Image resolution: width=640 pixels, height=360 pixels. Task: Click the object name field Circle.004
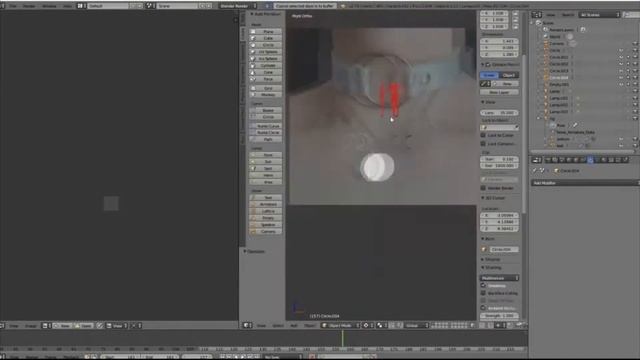point(504,249)
